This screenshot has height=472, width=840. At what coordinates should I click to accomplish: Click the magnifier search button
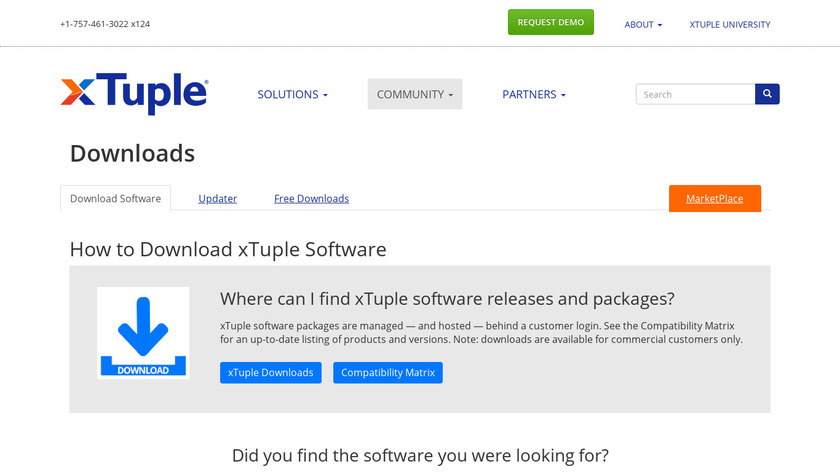pyautogui.click(x=767, y=94)
